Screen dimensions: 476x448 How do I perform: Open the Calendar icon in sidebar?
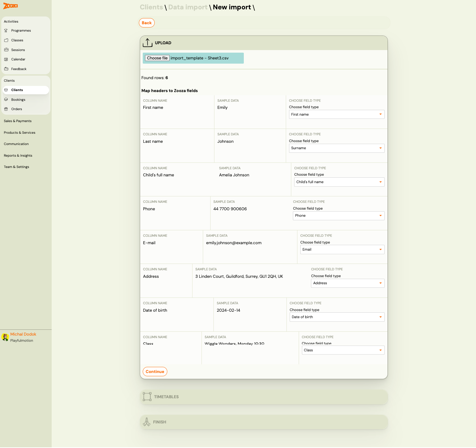click(6, 59)
